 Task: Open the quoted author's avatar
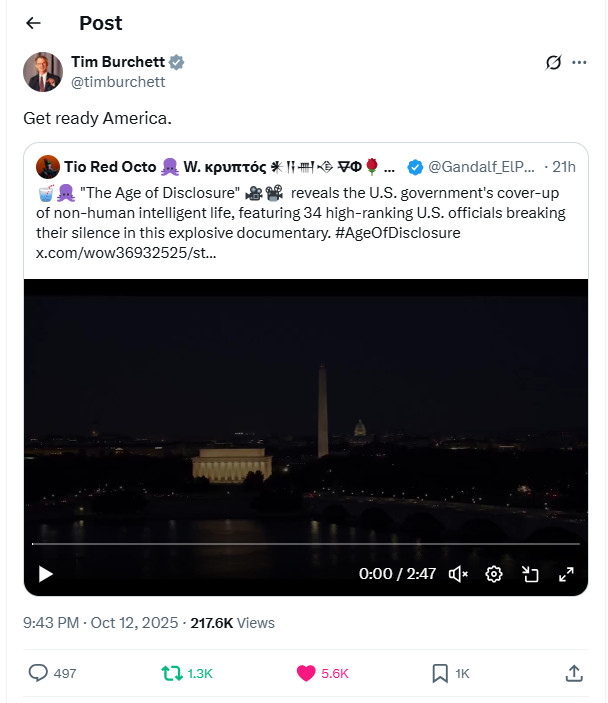[46, 166]
